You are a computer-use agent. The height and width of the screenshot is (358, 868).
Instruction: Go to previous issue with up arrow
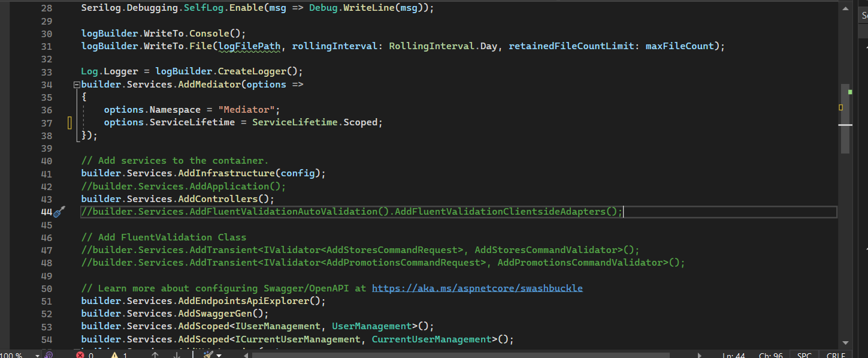pyautogui.click(x=155, y=354)
